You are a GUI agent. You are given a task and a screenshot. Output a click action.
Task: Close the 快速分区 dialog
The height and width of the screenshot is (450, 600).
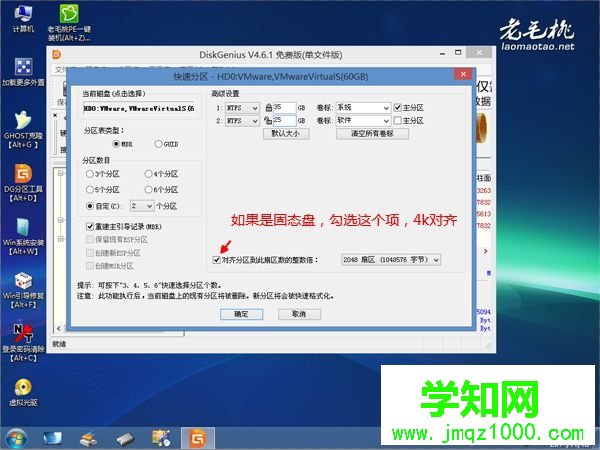463,74
